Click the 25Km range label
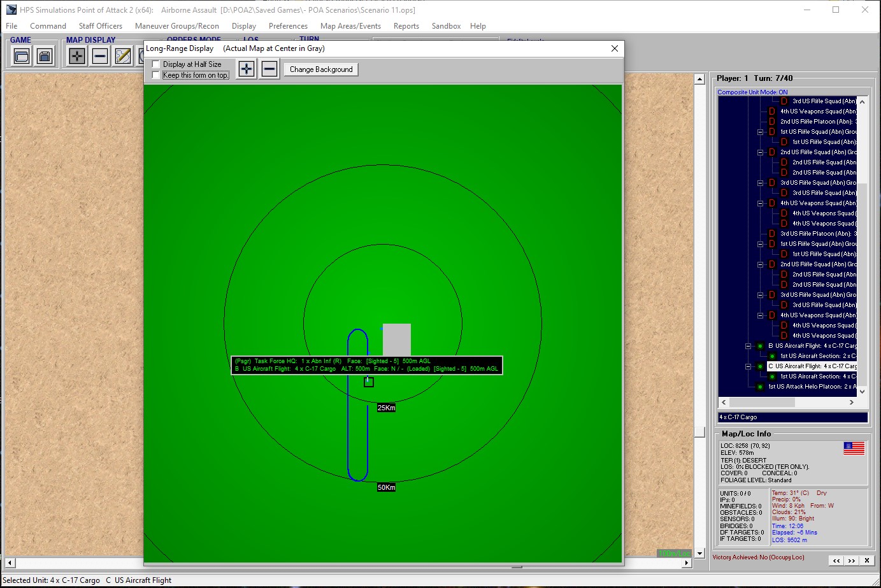The height and width of the screenshot is (588, 881). [386, 408]
